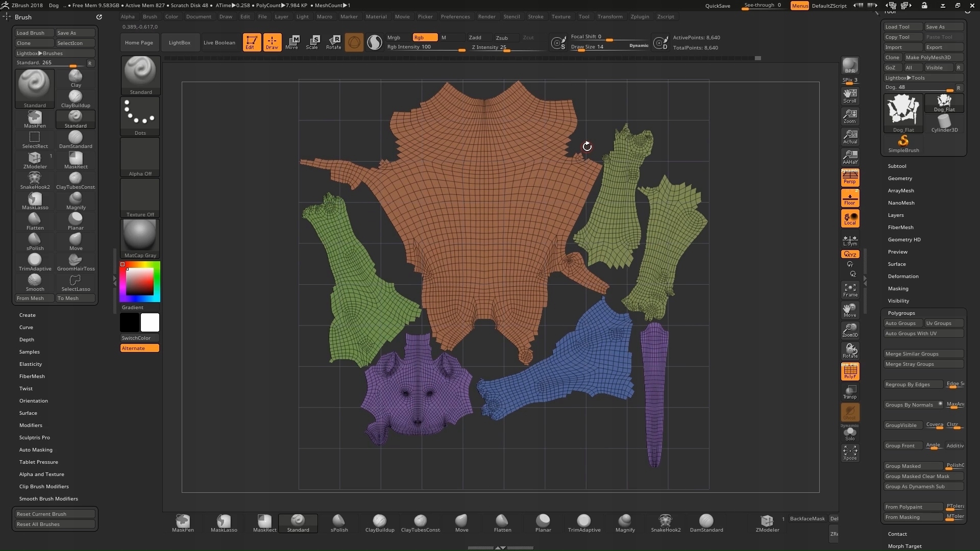Pick the SnakeHook2 brush
Viewport: 980px width, 551px height.
[x=35, y=180]
